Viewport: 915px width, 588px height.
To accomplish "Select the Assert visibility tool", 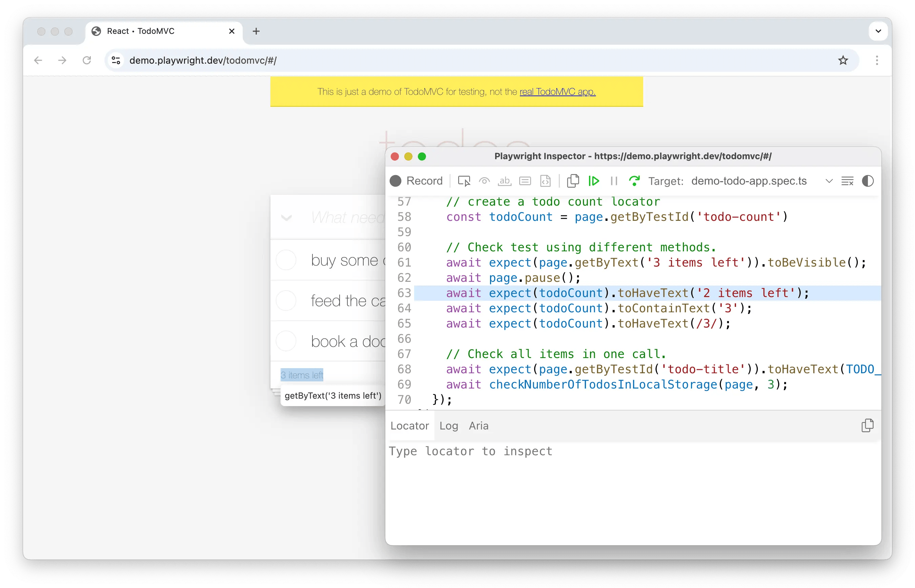I will 484,181.
